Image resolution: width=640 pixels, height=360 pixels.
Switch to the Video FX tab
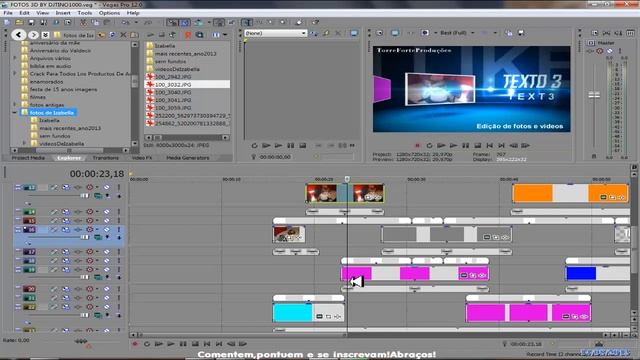coord(142,158)
